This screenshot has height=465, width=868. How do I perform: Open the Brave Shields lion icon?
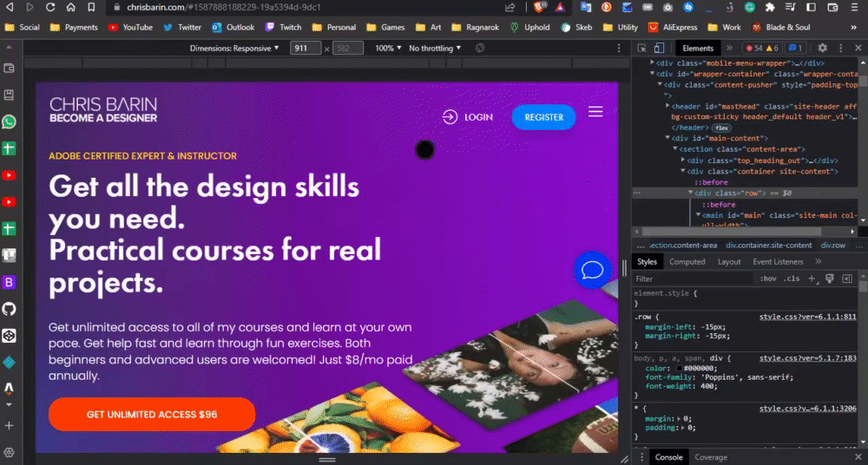click(538, 7)
